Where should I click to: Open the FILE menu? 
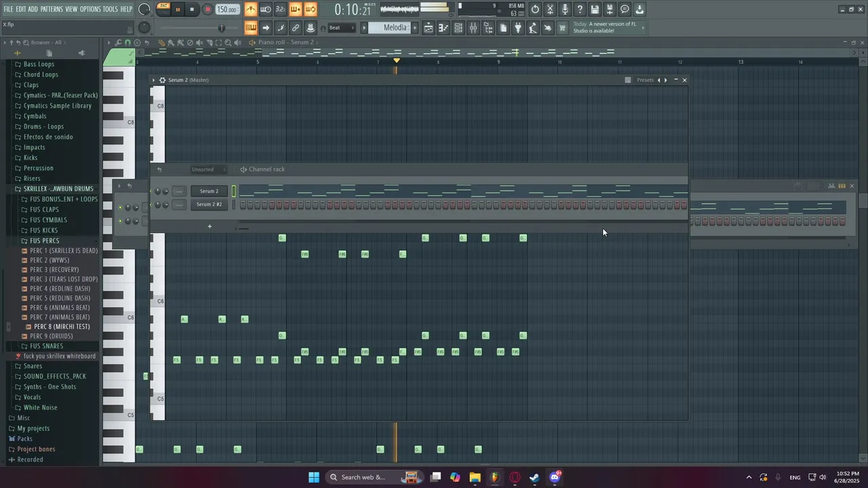[x=8, y=9]
